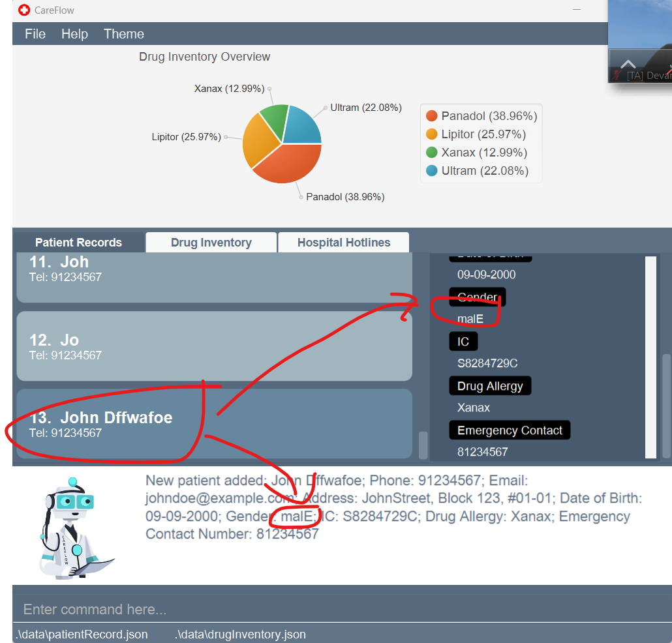Click the IC label in details
This screenshot has height=643, width=672.
[x=463, y=342]
